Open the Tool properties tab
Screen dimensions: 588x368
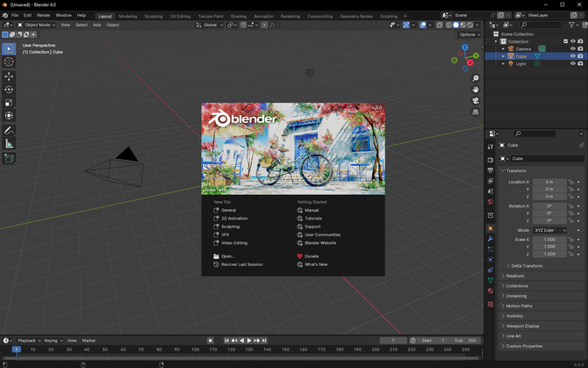point(490,147)
